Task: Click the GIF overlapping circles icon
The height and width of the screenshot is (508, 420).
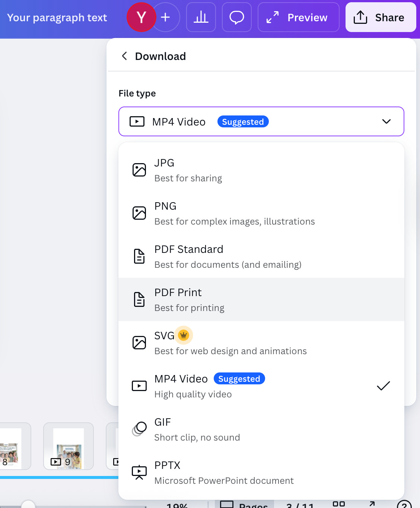Action: tap(139, 429)
